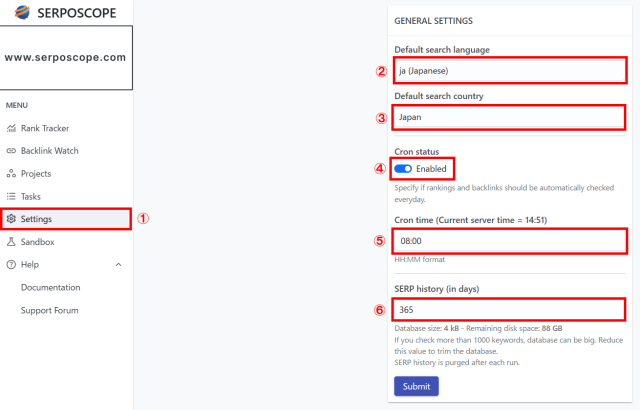Click the Tasks list icon

11,197
